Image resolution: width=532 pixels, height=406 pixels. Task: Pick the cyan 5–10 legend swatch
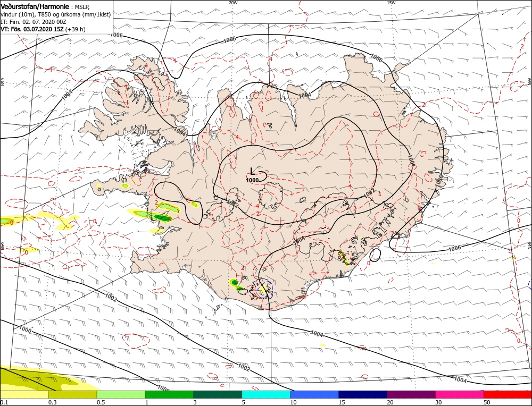point(266,394)
